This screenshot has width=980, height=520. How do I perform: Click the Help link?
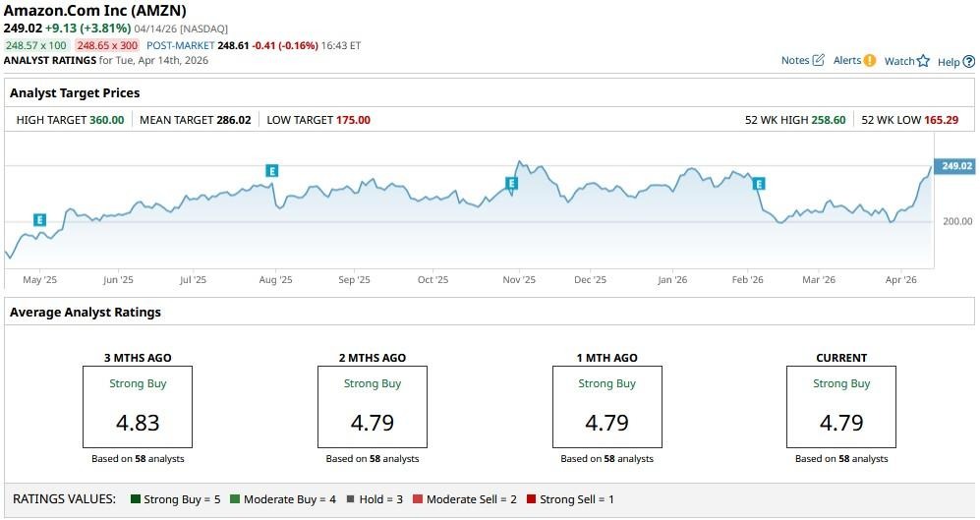pyautogui.click(x=949, y=62)
